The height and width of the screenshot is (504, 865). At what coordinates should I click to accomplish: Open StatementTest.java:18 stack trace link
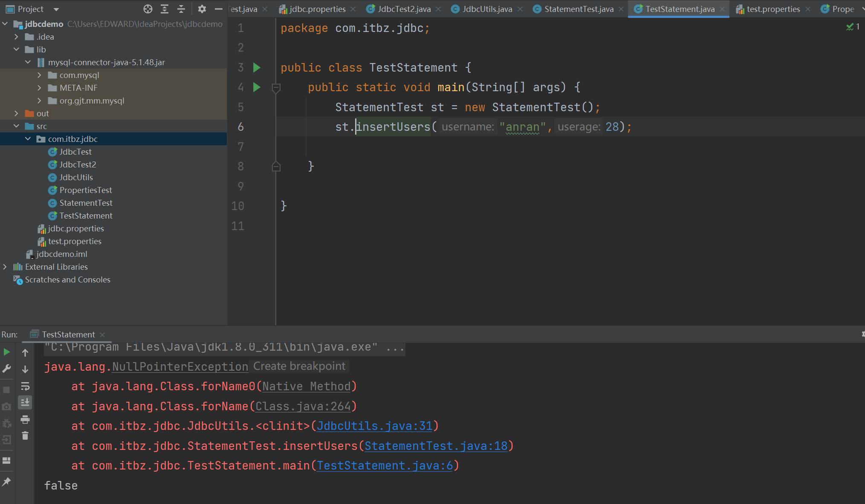pos(436,446)
